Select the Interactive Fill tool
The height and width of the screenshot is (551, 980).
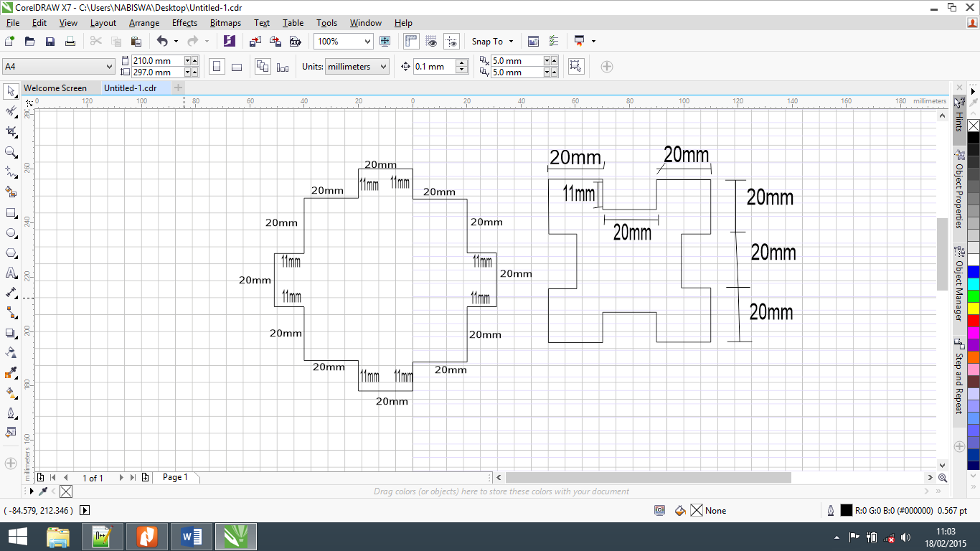tap(11, 393)
